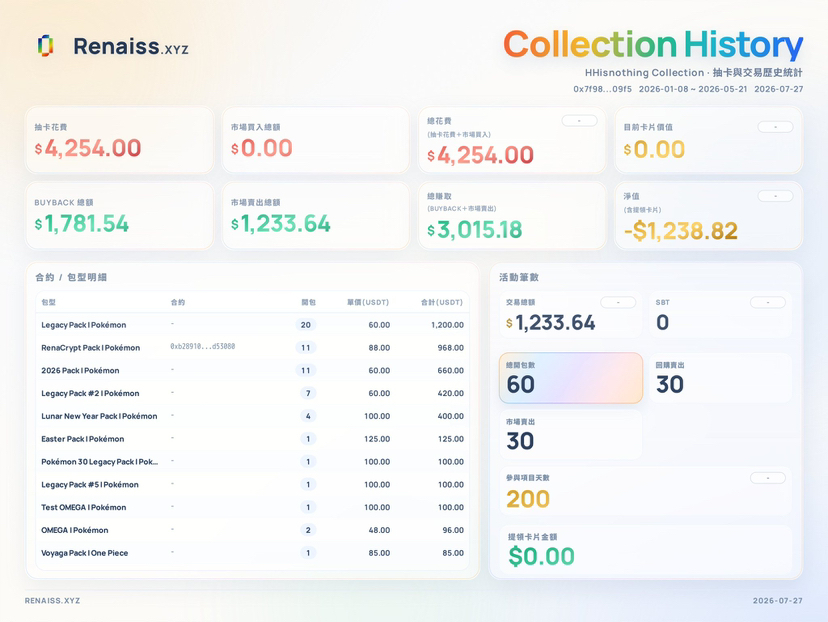Click the 4 count badge for Lunar New Year Pack
This screenshot has height=622, width=828.
point(308,416)
